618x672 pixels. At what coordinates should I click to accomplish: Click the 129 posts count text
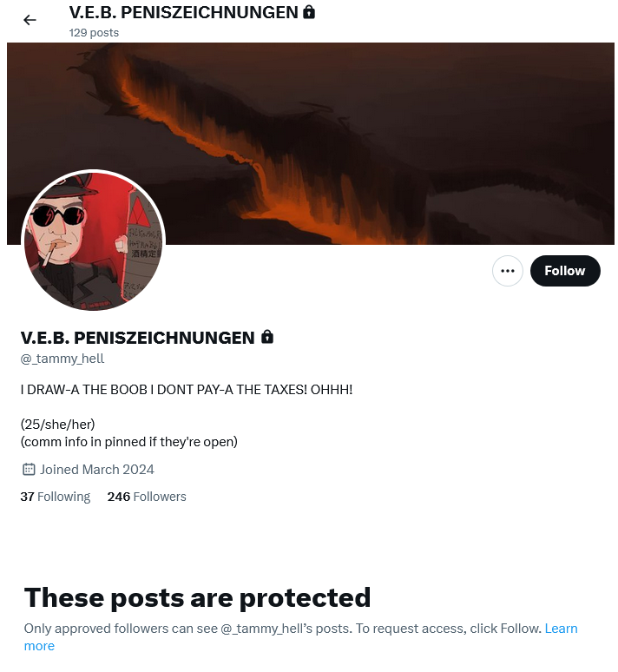(94, 33)
